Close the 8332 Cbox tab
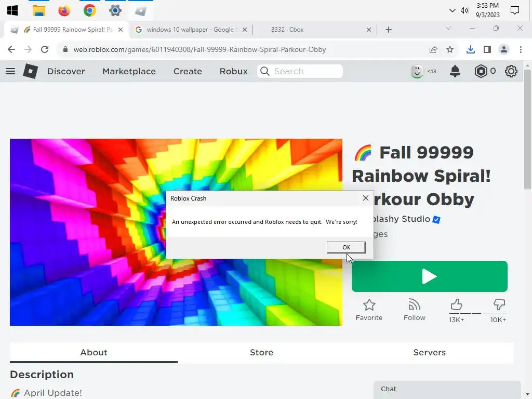 [369, 30]
